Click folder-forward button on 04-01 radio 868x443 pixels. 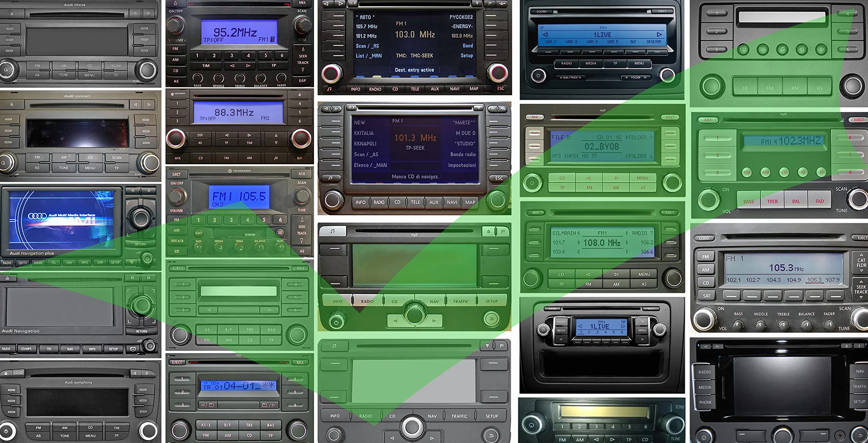268,405
